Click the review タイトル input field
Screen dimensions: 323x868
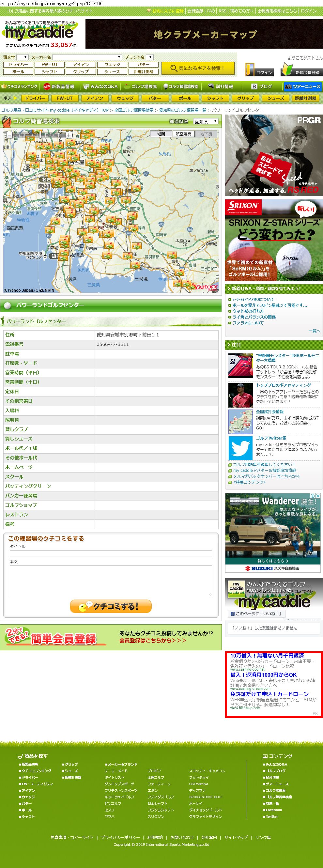(x=111, y=553)
